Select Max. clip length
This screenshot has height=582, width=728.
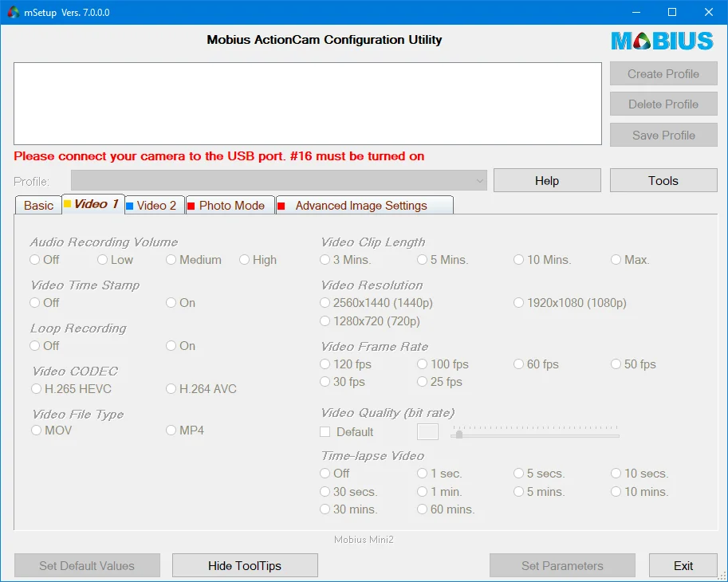[x=630, y=260]
